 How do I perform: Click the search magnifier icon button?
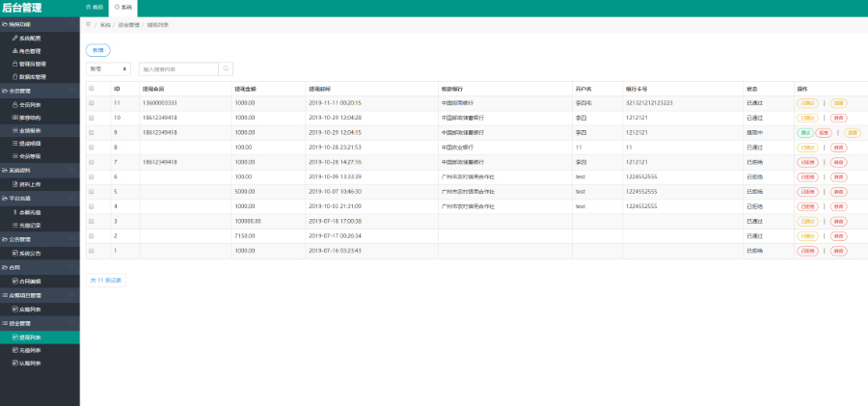226,69
